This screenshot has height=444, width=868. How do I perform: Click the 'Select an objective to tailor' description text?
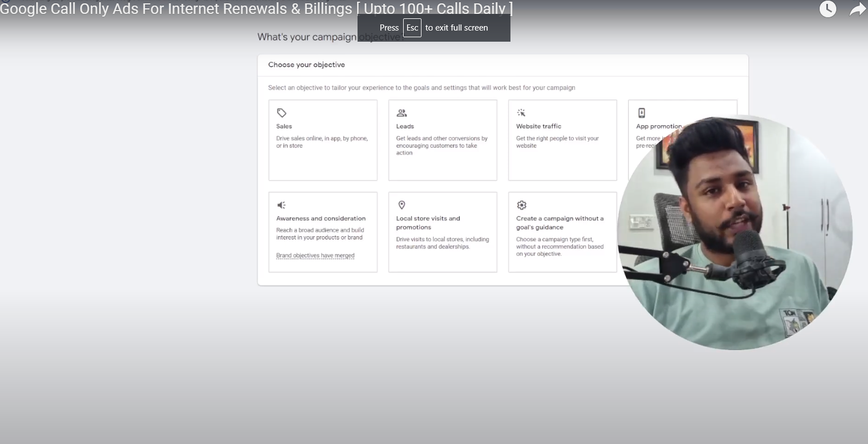[421, 88]
